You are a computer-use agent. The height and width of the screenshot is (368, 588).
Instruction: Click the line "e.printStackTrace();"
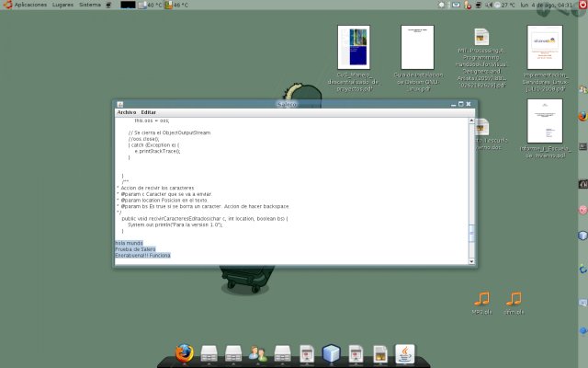click(x=157, y=151)
